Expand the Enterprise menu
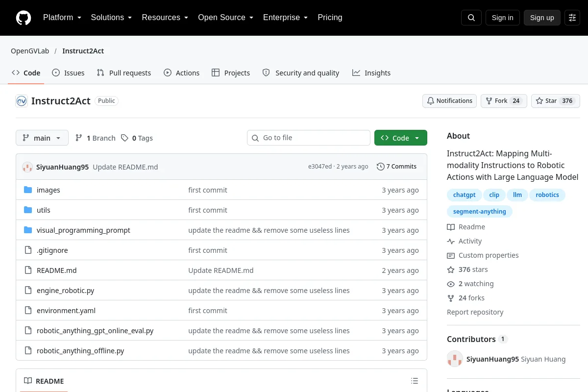 (x=285, y=18)
